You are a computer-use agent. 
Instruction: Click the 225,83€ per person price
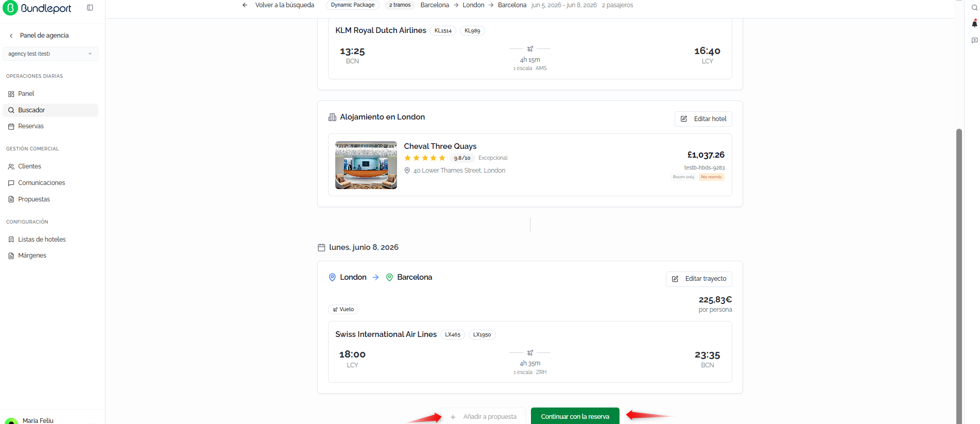pos(715,300)
